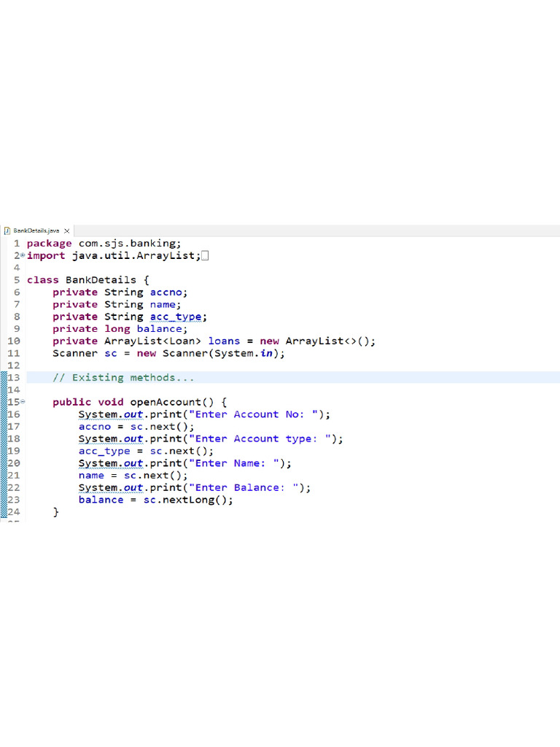560x747 pixels.
Task: Click line number 24 in the gutter
Action: [14, 512]
